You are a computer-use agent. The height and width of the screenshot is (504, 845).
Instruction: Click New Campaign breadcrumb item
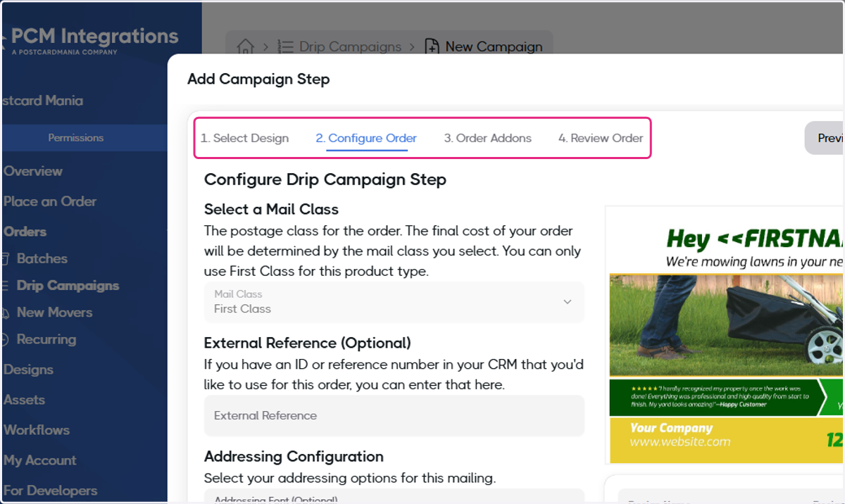tap(494, 46)
